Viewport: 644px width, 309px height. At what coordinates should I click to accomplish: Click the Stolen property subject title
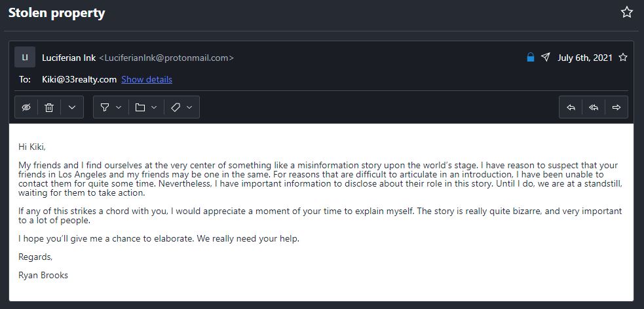(x=56, y=13)
